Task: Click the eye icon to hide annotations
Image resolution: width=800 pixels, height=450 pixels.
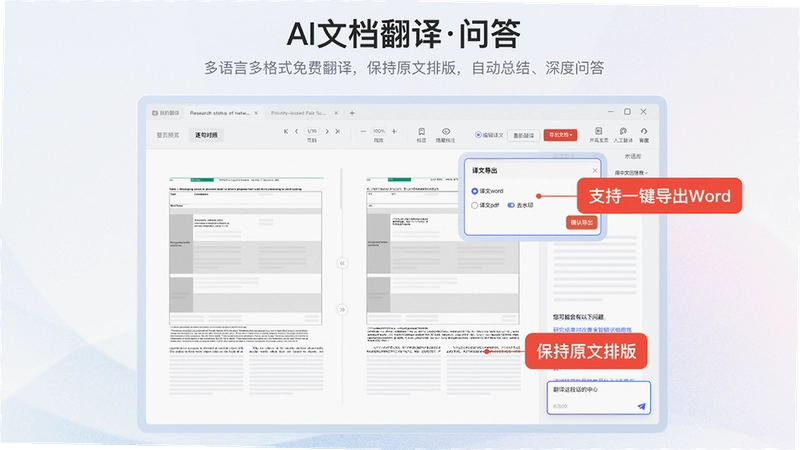Action: [x=445, y=132]
